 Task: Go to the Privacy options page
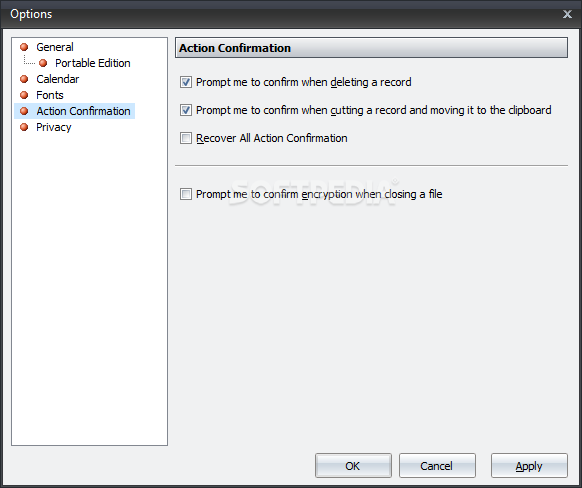tap(53, 127)
